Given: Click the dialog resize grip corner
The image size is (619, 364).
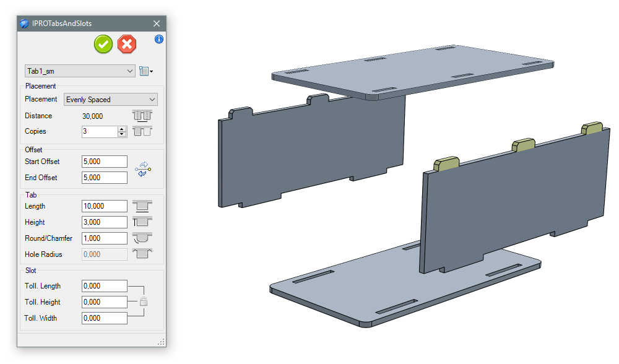Looking at the screenshot, I should click(x=162, y=342).
